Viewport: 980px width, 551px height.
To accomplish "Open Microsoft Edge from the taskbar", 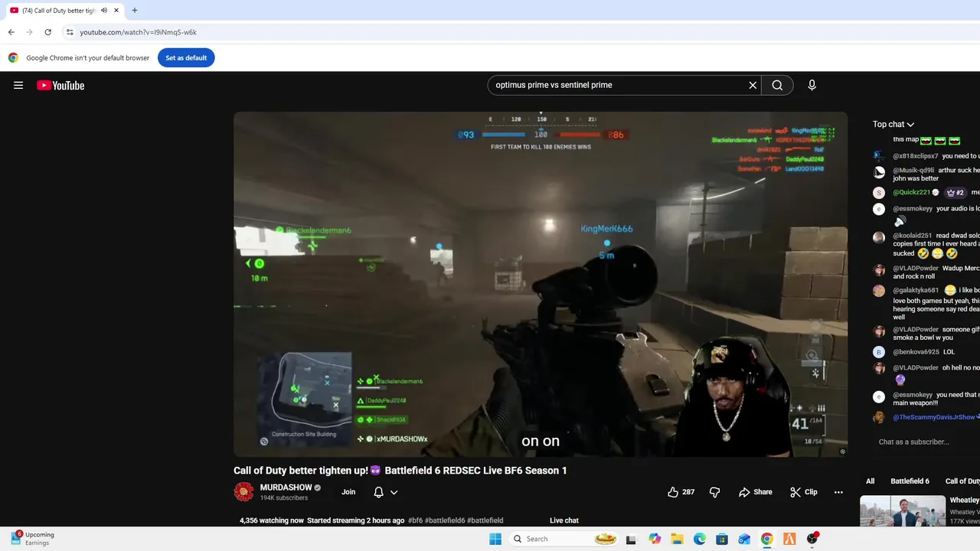I will 699,539.
